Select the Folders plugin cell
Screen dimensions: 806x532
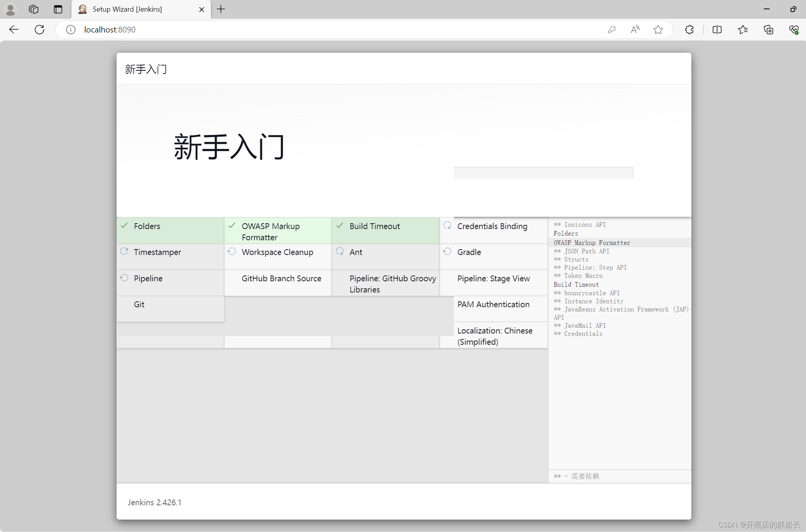pos(170,230)
